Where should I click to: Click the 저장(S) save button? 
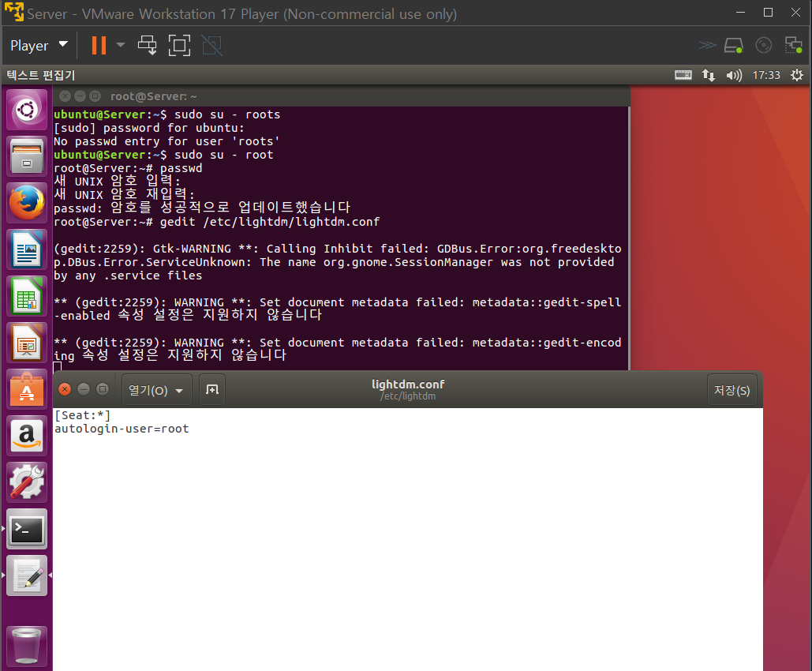[x=732, y=390]
